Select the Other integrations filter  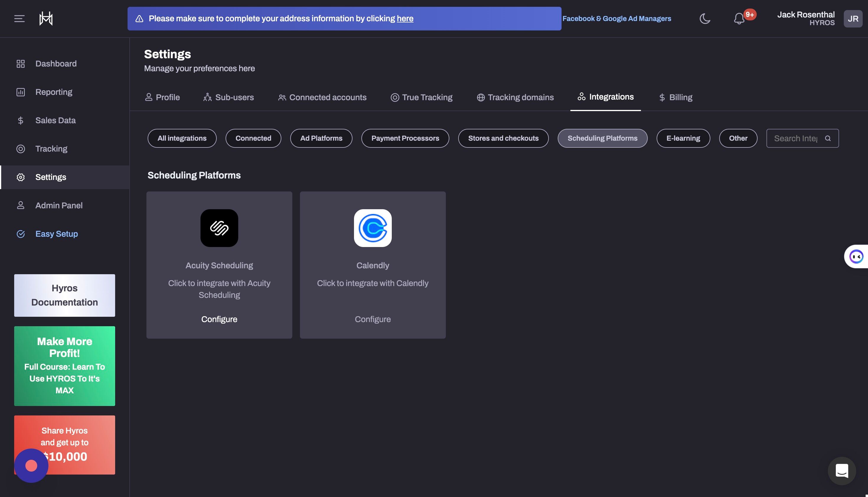pos(738,138)
